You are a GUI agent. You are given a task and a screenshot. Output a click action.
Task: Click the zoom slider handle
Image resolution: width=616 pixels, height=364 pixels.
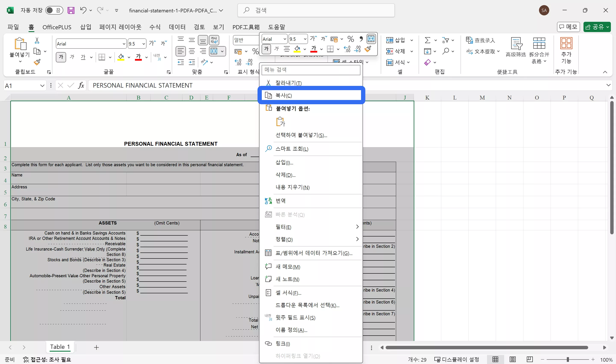point(568,359)
